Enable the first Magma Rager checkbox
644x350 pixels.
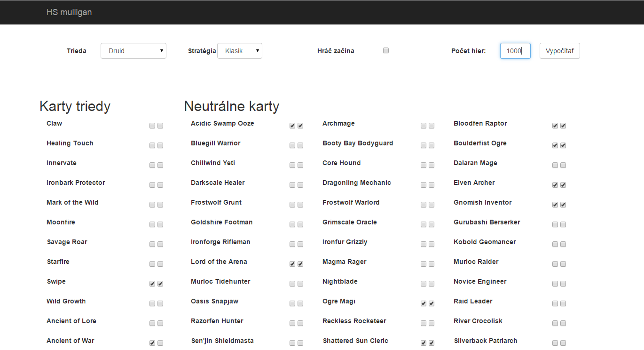(x=424, y=264)
